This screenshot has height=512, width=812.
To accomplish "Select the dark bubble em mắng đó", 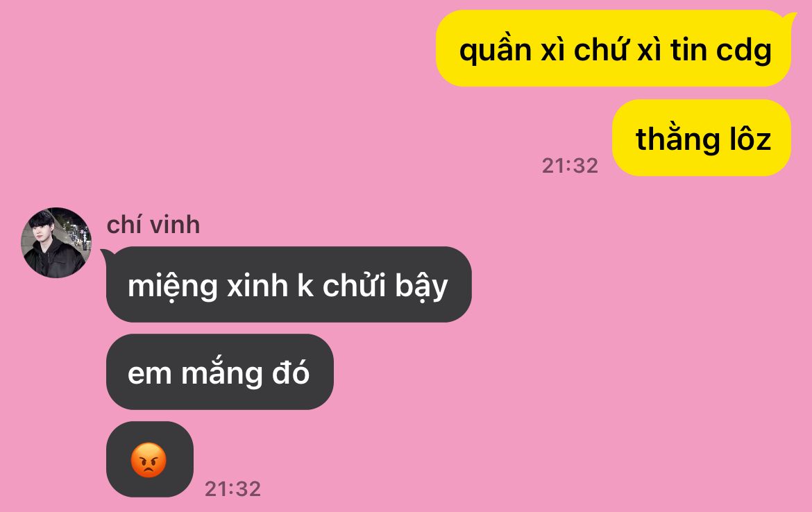I will [x=219, y=372].
